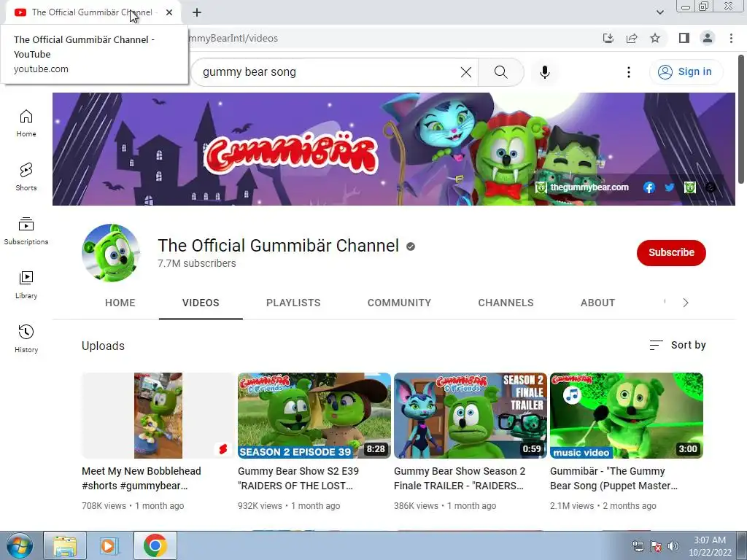Select the VIDEOS tab
The image size is (747, 560).
(x=201, y=303)
